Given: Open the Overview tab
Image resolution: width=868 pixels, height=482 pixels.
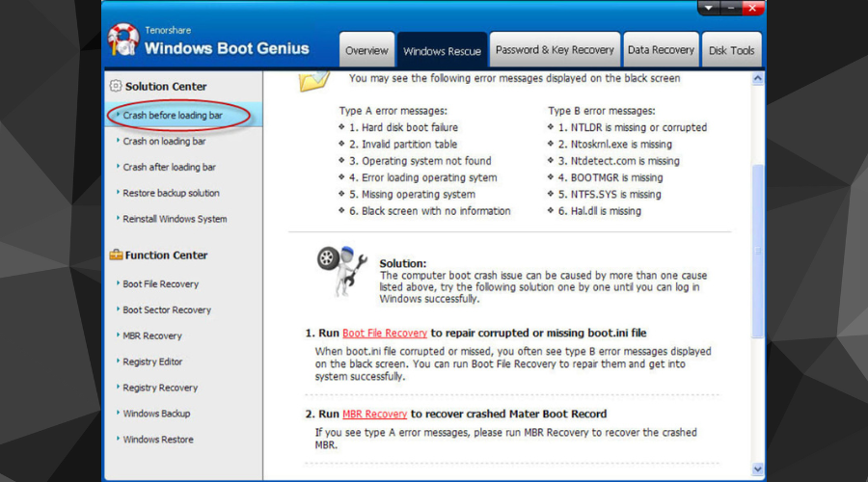Looking at the screenshot, I should (366, 50).
